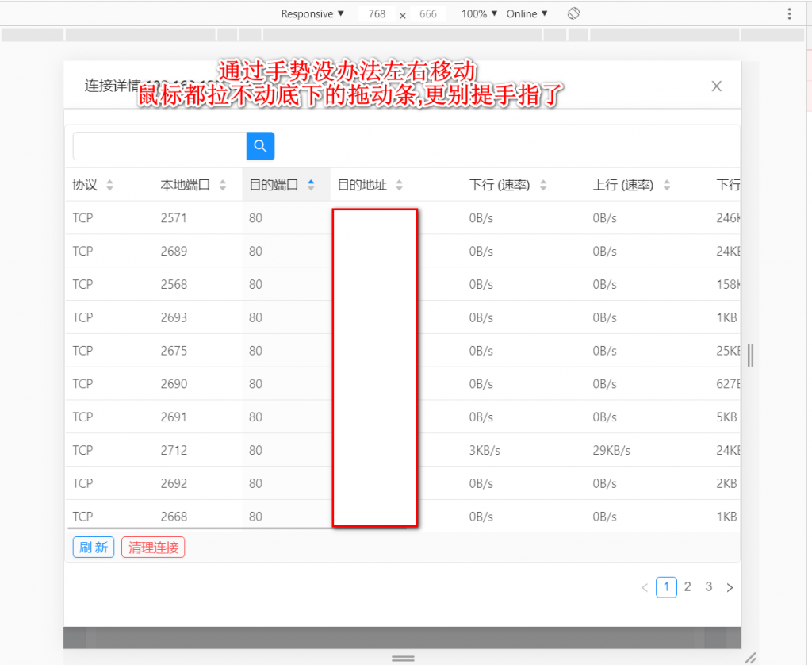Image resolution: width=812 pixels, height=665 pixels.
Task: Click the search text input field
Action: (159, 146)
